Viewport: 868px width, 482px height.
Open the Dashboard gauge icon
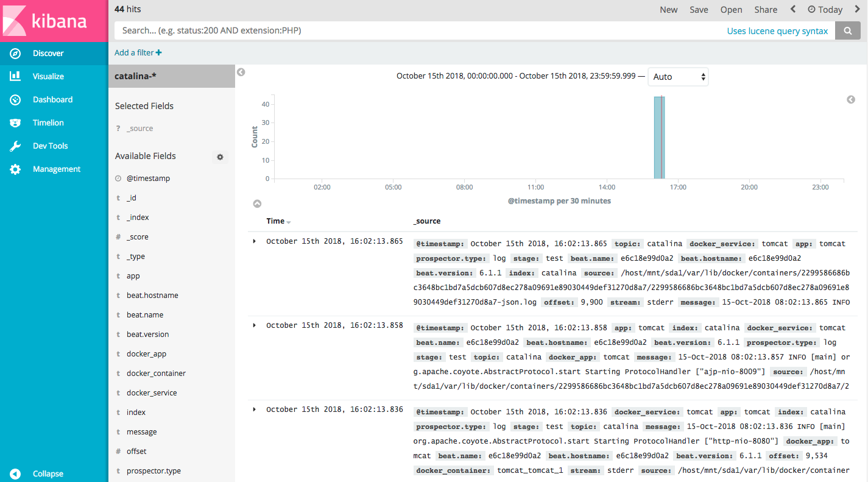pyautogui.click(x=15, y=100)
